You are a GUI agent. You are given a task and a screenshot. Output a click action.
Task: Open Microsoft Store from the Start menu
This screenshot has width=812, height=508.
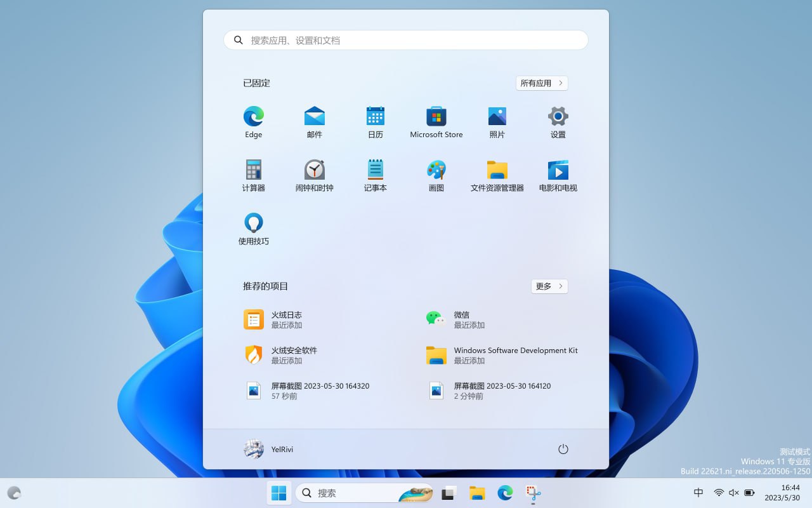point(436,121)
